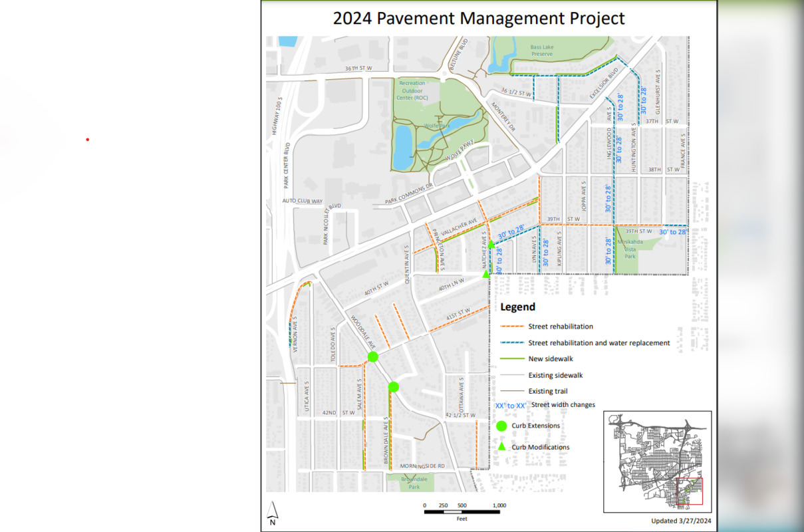Expand the Legend panel header

point(517,307)
